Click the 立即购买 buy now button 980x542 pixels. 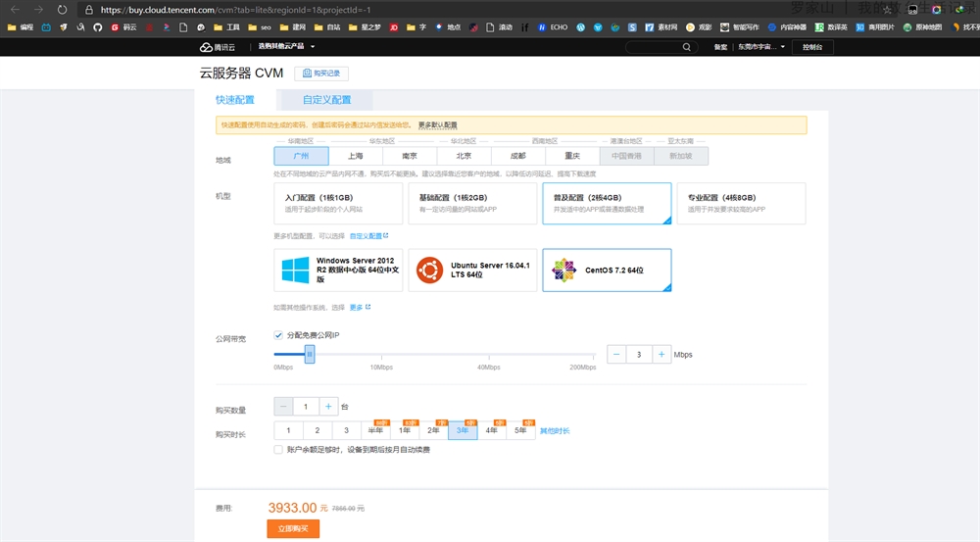tap(293, 528)
